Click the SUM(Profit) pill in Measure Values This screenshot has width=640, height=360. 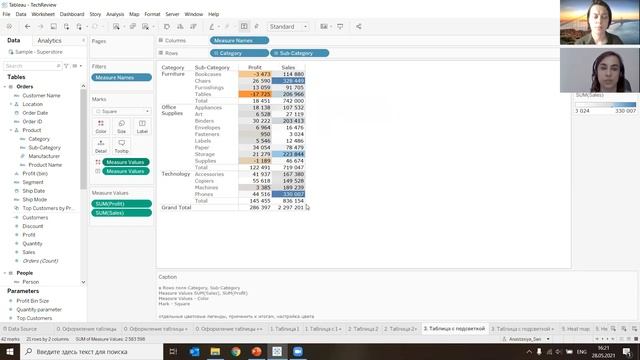[122, 204]
